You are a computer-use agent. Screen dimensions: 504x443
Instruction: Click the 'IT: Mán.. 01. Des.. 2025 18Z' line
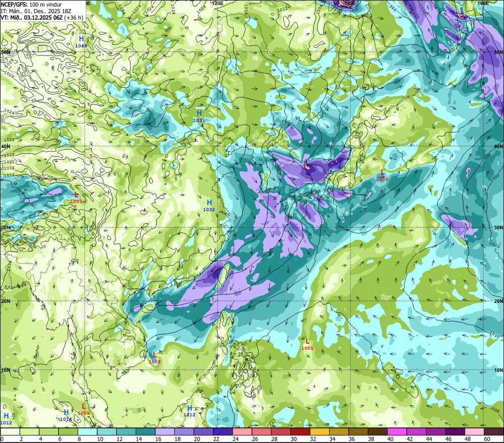coord(36,11)
